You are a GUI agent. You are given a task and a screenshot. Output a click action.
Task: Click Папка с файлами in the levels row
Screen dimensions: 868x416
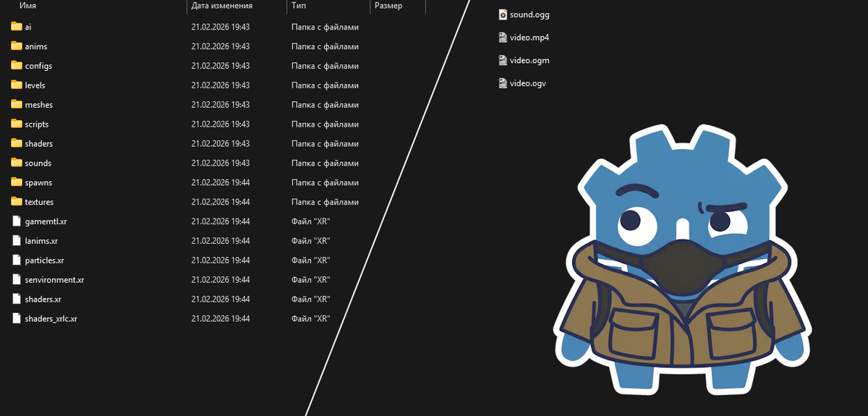pyautogui.click(x=325, y=85)
